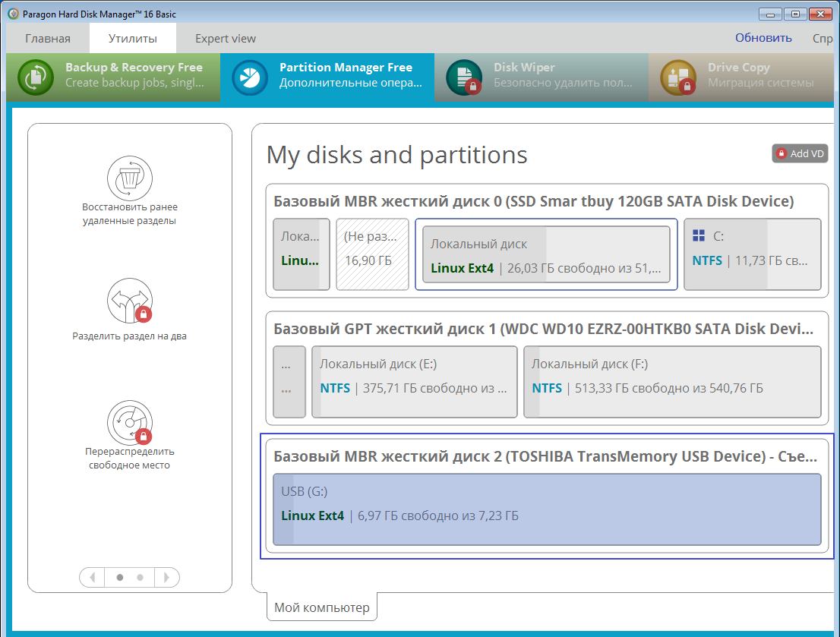This screenshot has height=637, width=840.
Task: Open the Expert view tab
Action: pyautogui.click(x=226, y=39)
